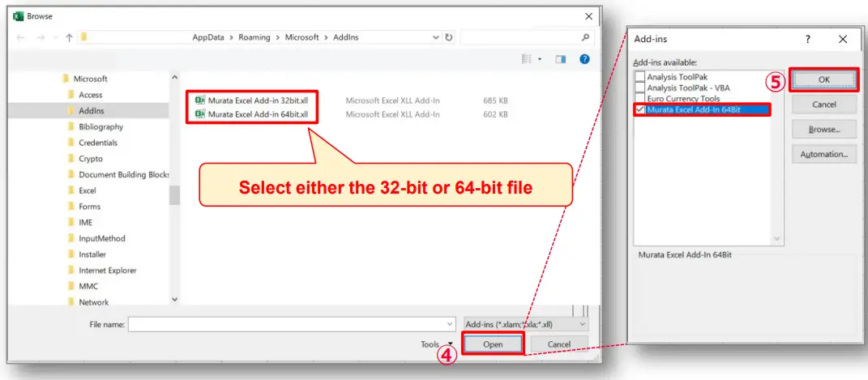This screenshot has width=868, height=380.
Task: Select the AddIns folder in tree
Action: click(x=91, y=111)
